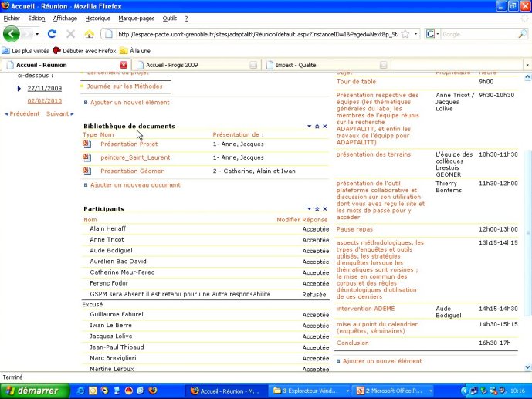Open the Outils menu

170,19
